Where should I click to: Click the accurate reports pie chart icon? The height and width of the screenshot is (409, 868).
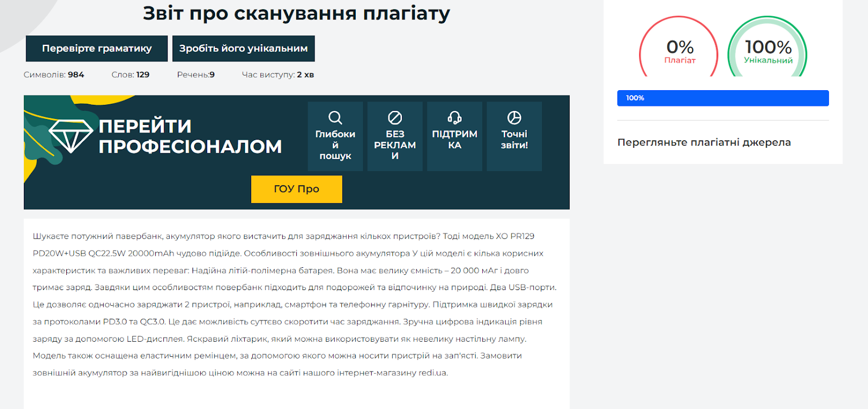click(x=514, y=118)
